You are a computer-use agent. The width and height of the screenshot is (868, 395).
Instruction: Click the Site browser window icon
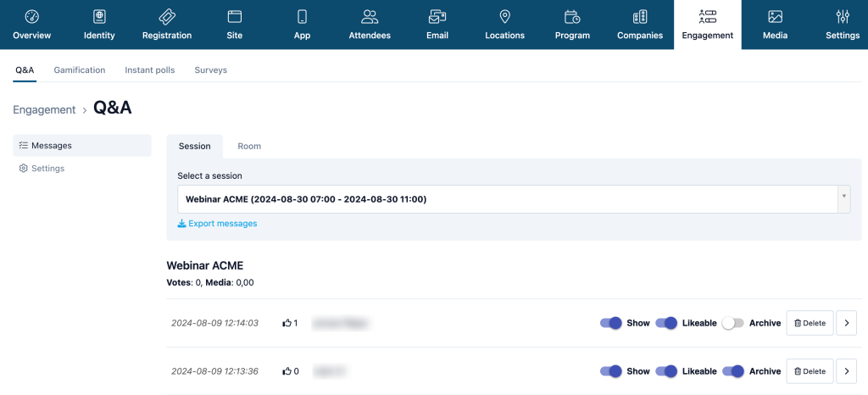[x=235, y=17]
